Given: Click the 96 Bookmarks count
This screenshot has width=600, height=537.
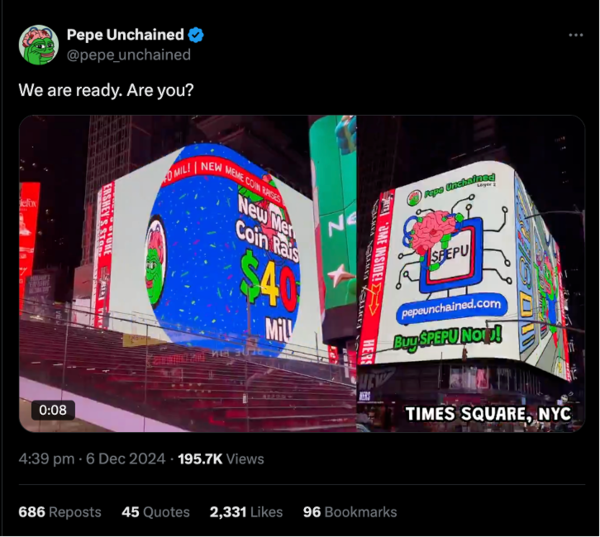Looking at the screenshot, I should (350, 512).
